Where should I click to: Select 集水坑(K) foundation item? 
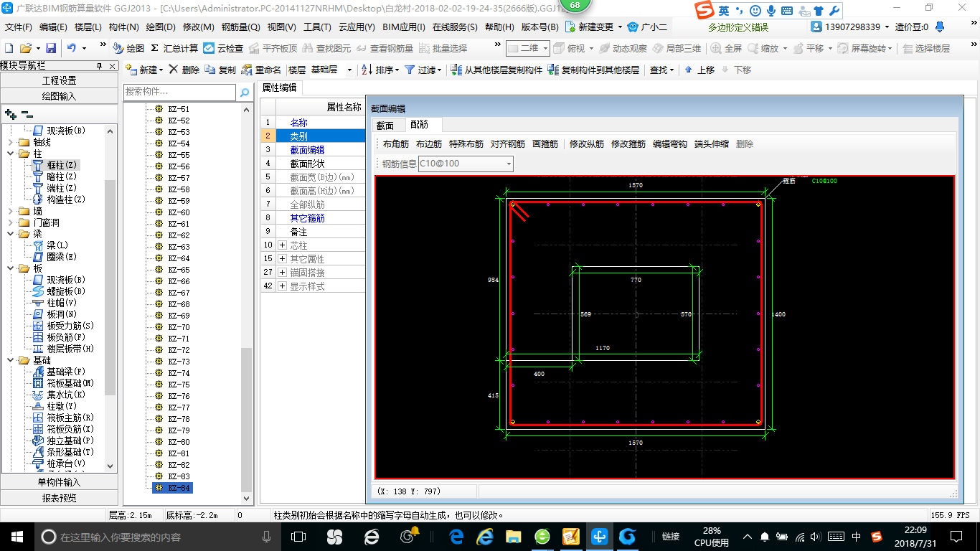(59, 395)
